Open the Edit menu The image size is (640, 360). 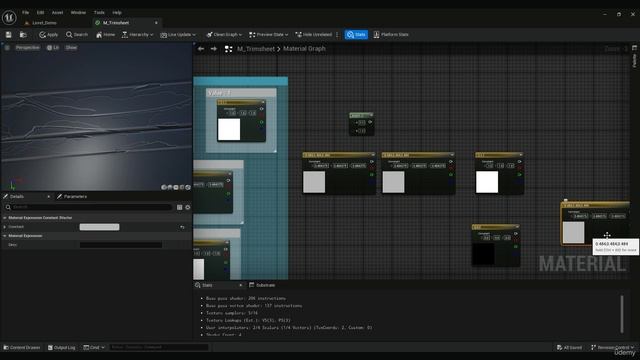pos(40,13)
